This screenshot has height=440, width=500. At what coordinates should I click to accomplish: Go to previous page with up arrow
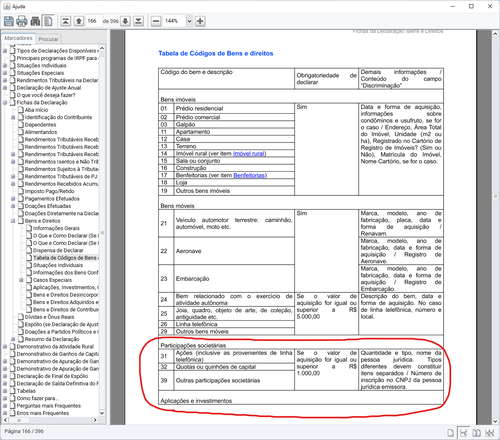coord(79,21)
